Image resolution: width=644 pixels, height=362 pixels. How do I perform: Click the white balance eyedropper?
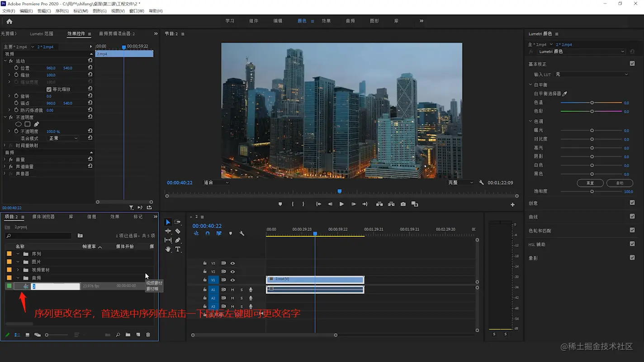pyautogui.click(x=564, y=94)
